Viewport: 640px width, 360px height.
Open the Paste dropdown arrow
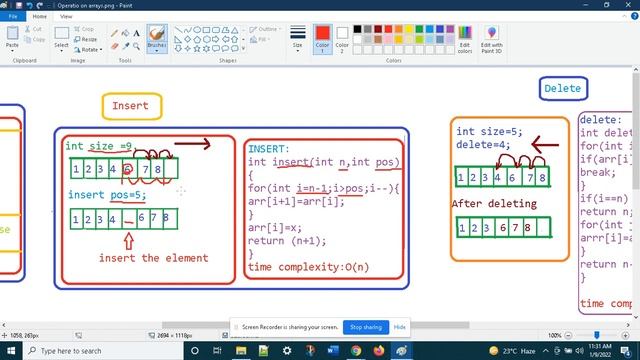click(12, 51)
